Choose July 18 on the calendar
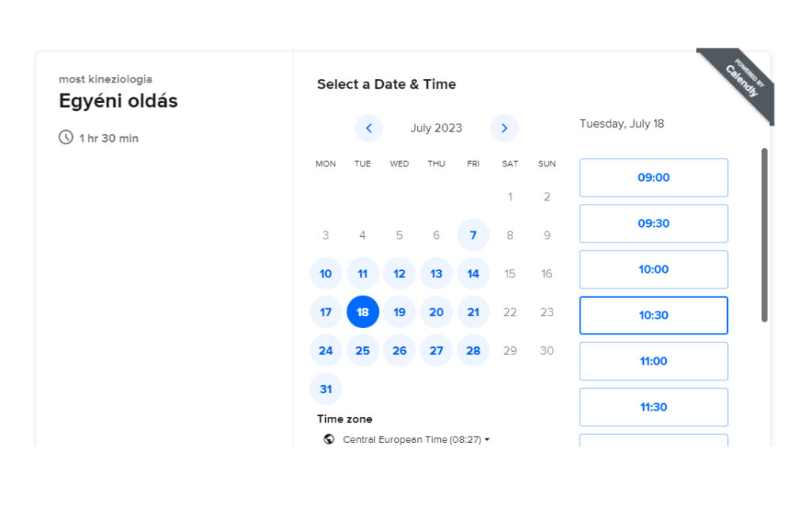The height and width of the screenshot is (508, 812). pos(362,312)
